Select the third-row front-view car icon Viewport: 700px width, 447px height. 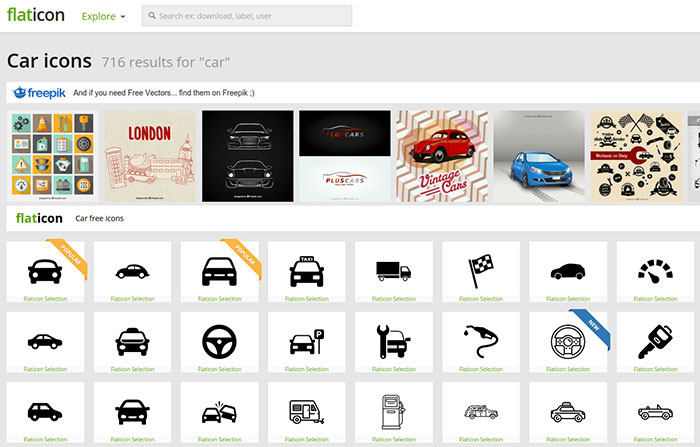tap(132, 412)
